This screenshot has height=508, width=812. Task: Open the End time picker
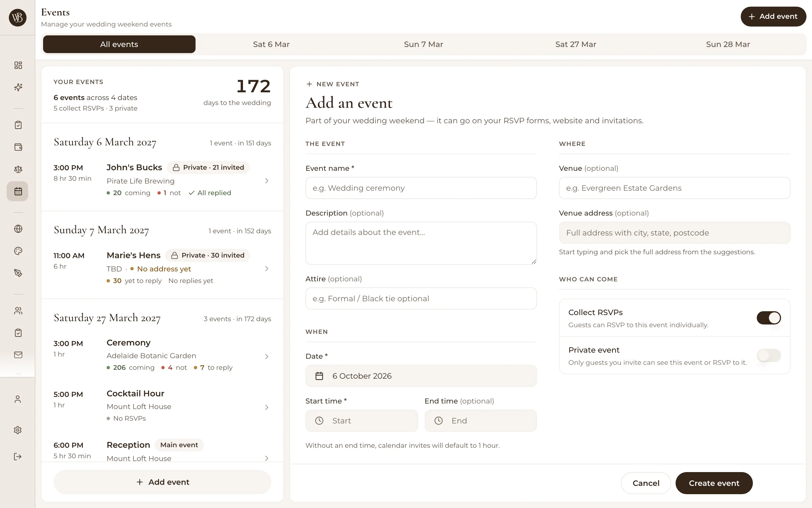[x=480, y=421]
